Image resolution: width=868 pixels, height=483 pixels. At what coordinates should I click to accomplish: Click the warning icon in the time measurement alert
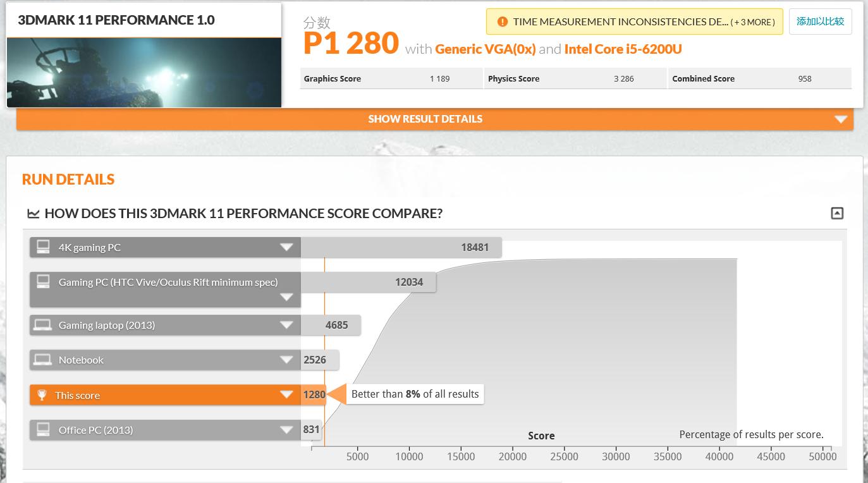(x=503, y=22)
